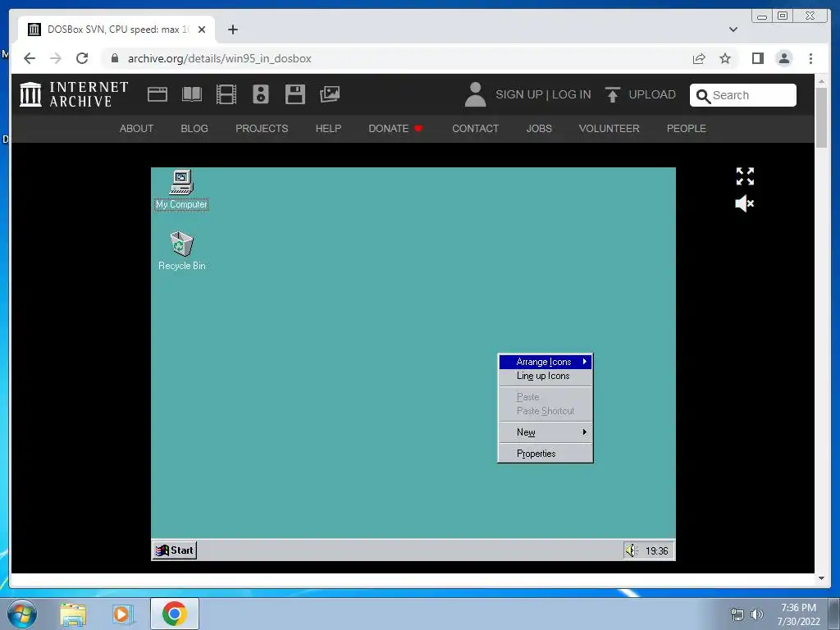Open the Software floppy disk icon
Image resolution: width=840 pixels, height=630 pixels.
(295, 94)
